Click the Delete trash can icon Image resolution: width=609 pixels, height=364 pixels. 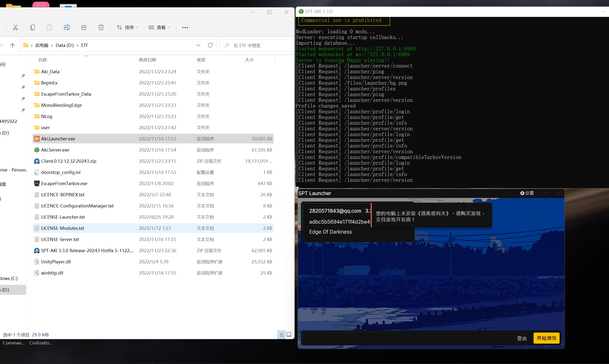pyautogui.click(x=101, y=27)
